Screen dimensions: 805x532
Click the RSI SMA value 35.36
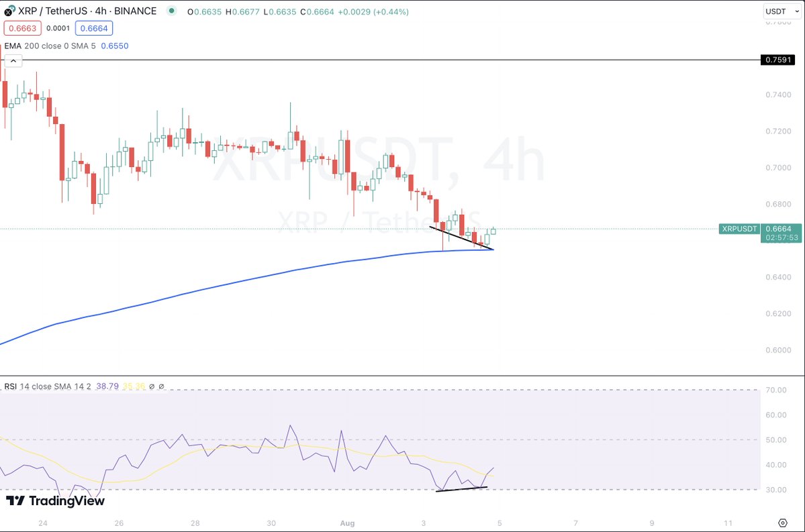pyautogui.click(x=134, y=386)
